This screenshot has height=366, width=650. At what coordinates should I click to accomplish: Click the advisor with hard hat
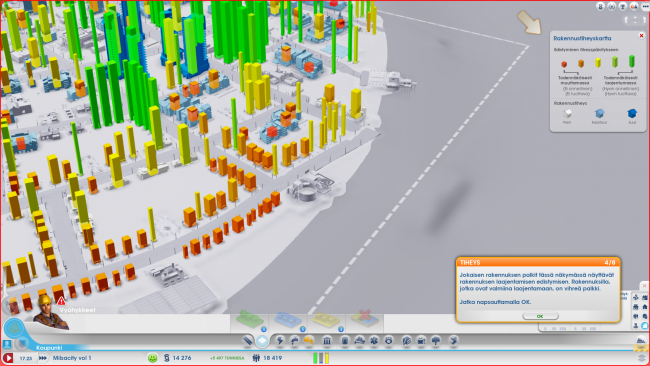[50, 312]
